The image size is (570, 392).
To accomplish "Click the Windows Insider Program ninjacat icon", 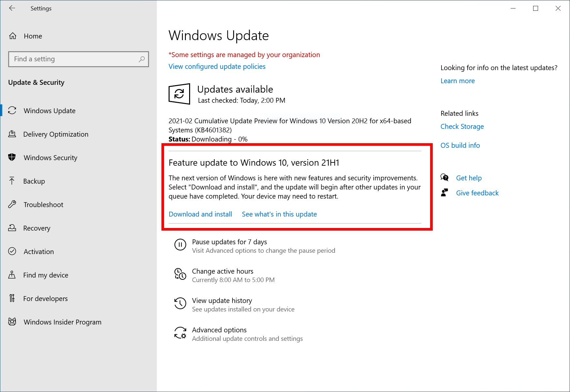I will (x=12, y=322).
